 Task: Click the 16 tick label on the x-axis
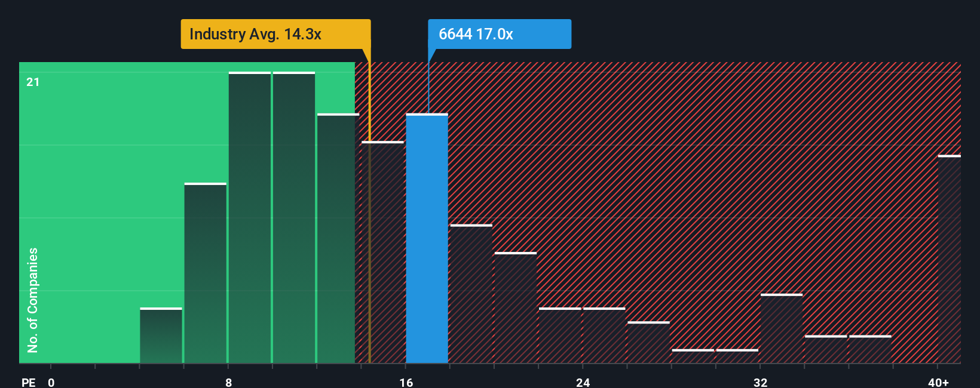coord(406,382)
